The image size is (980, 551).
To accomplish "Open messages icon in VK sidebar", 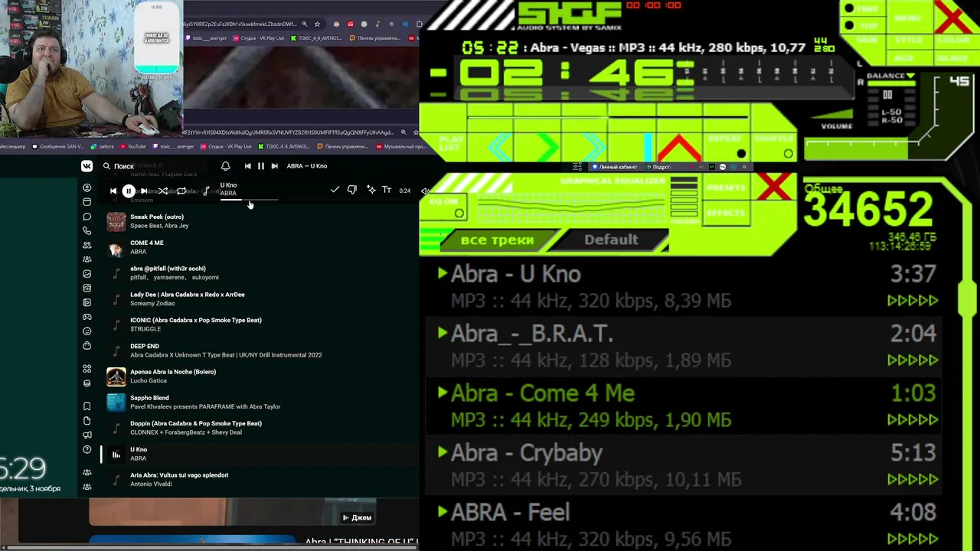I will [87, 217].
